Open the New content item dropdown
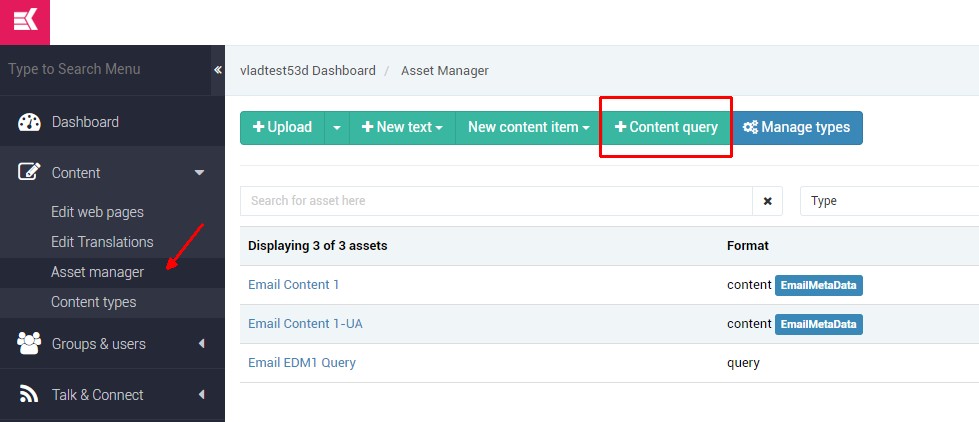This screenshot has height=422, width=979. tap(528, 127)
